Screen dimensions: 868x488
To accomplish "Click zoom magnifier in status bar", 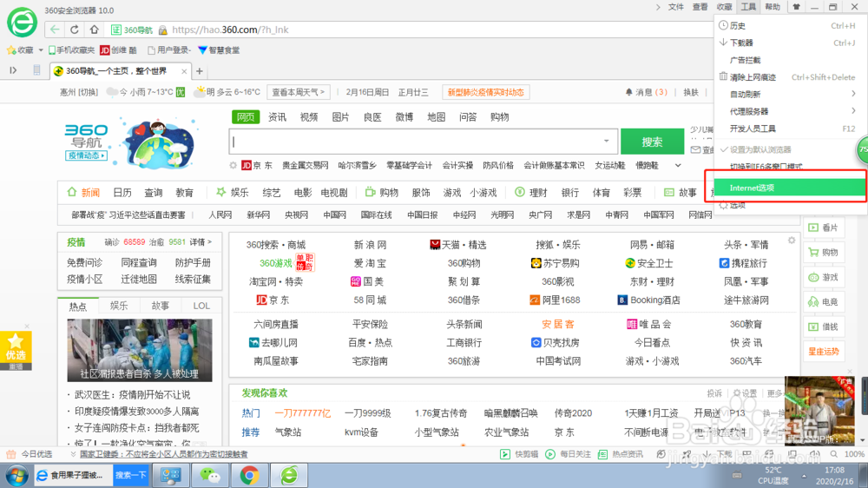I will 833,454.
